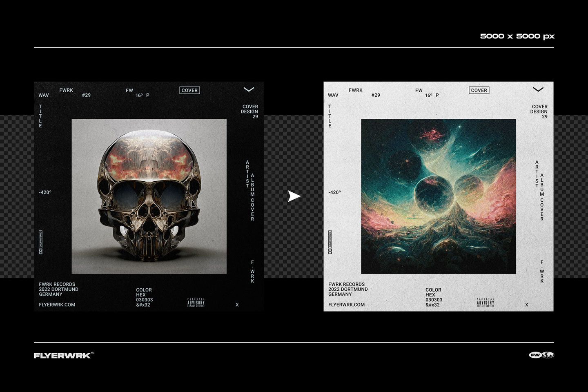Click the X mark on dark cover

coord(237,305)
